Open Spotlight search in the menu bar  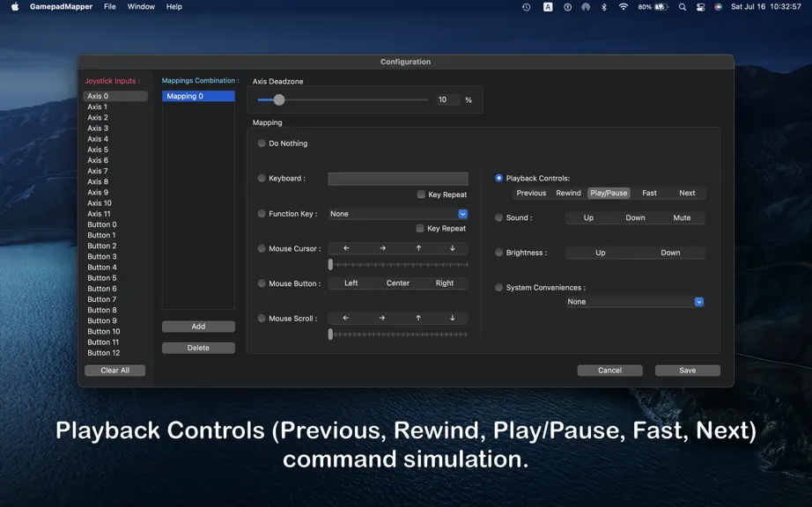pos(683,7)
